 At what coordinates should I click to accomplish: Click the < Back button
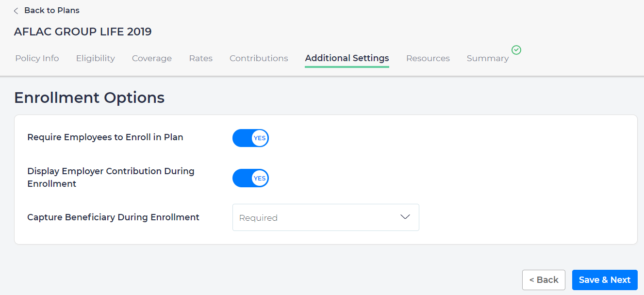point(544,280)
